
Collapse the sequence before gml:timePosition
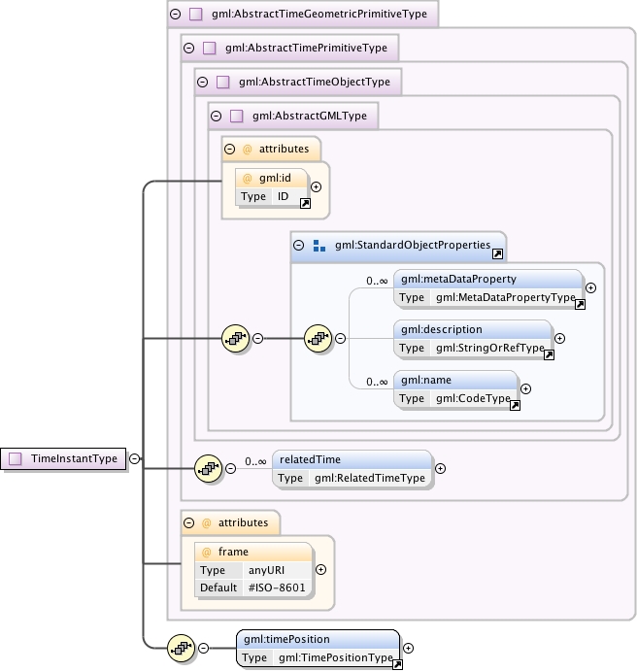(204, 648)
